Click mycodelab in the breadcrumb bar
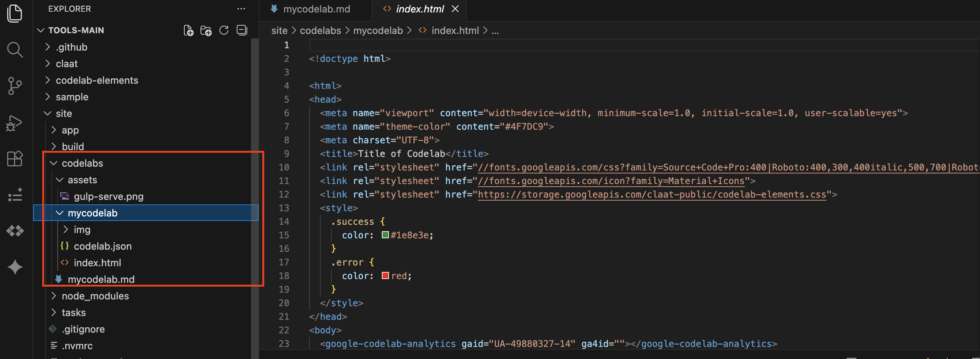 pyautogui.click(x=378, y=31)
